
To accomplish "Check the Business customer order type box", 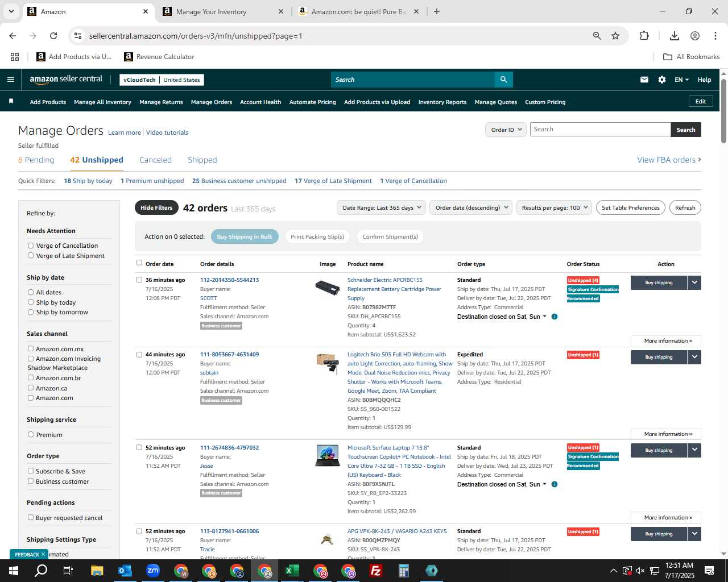I will (x=31, y=481).
